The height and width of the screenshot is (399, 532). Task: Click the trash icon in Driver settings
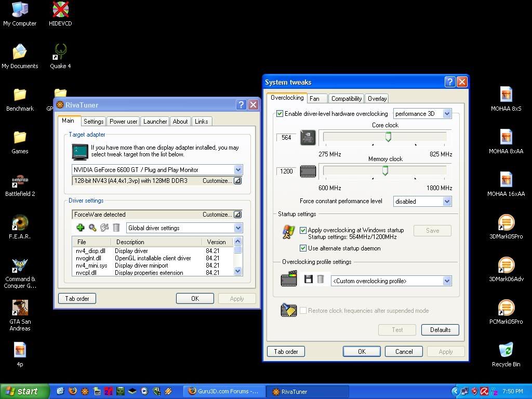click(x=116, y=228)
